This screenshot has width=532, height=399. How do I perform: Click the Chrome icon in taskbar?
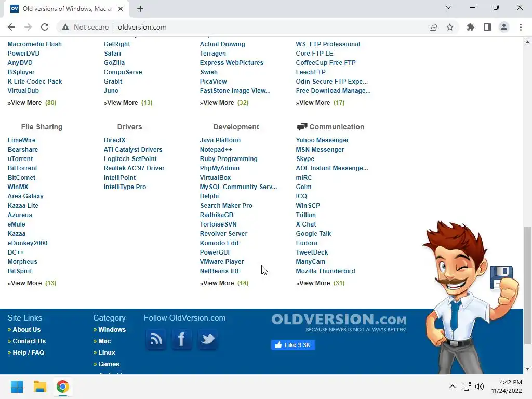click(63, 387)
